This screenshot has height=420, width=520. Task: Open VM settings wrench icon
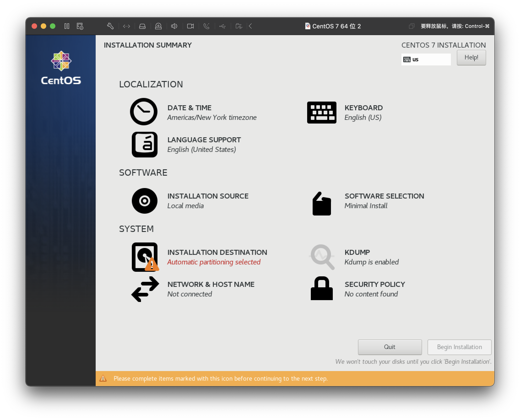point(110,26)
